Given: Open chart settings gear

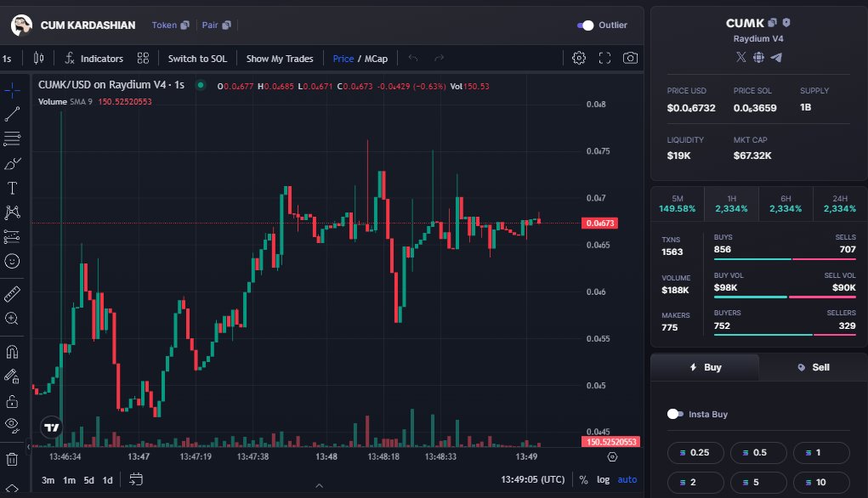Looking at the screenshot, I should [578, 58].
